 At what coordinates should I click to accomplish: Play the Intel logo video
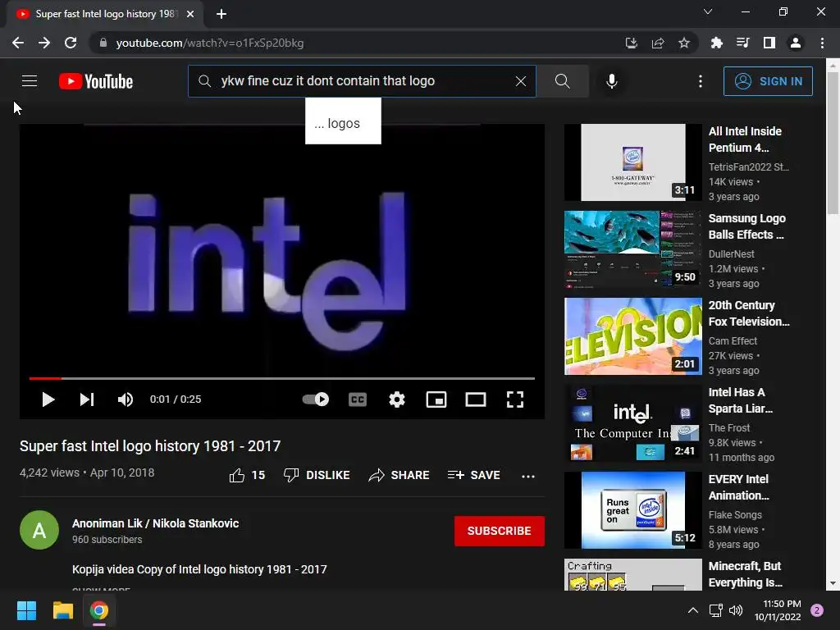coord(48,399)
